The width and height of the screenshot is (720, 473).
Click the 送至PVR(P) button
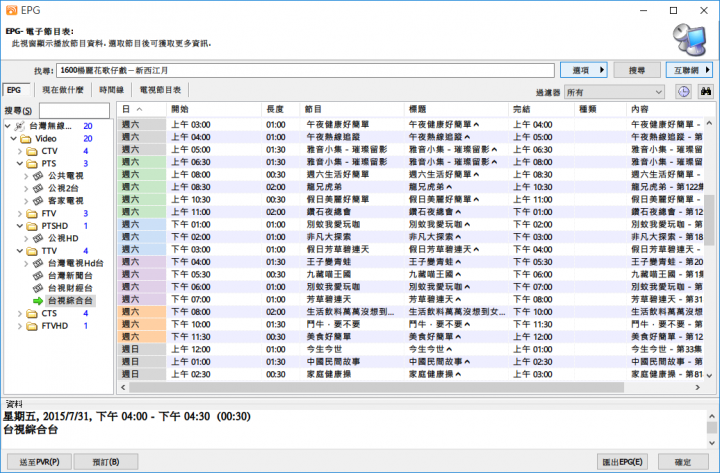pos(39,462)
